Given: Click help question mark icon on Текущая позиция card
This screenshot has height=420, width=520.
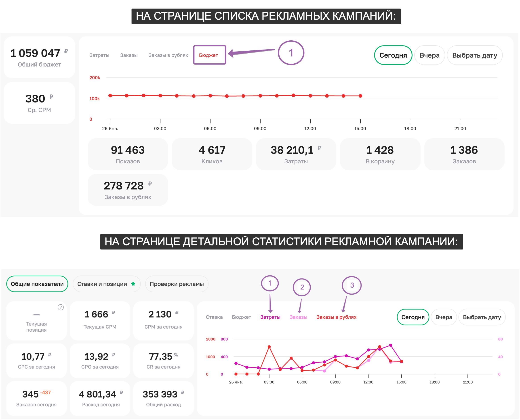Looking at the screenshot, I should click(x=61, y=307).
